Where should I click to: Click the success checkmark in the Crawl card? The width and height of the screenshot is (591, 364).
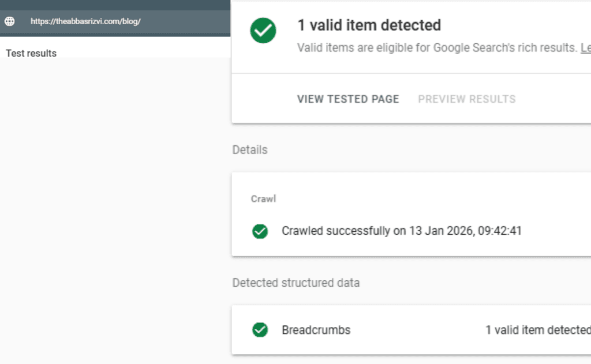tap(260, 231)
